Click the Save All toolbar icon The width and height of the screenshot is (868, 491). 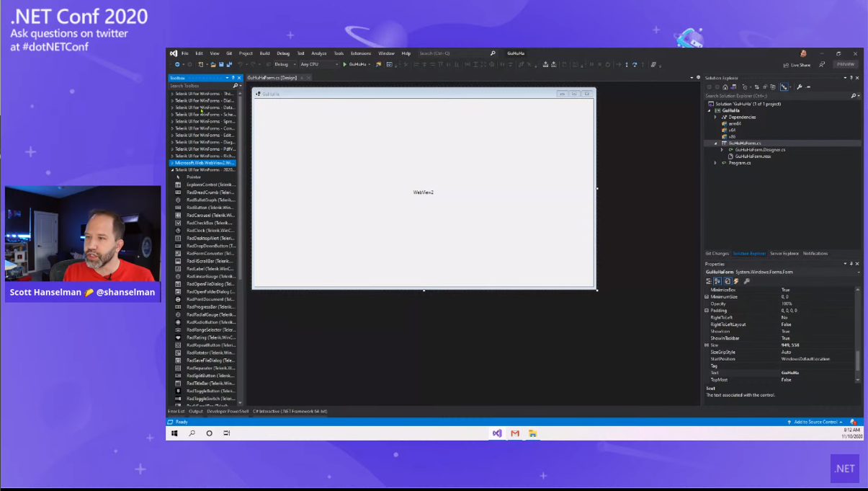[x=229, y=64]
